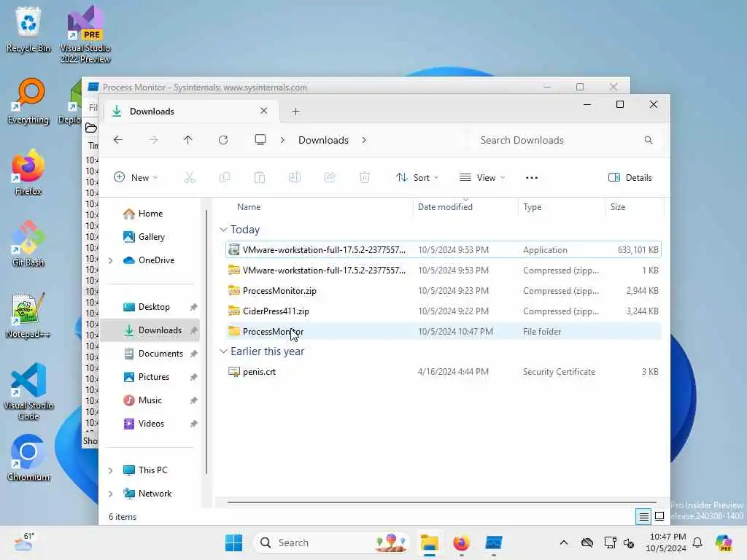Select the Firefox desktop shortcut
Image resolution: width=747 pixels, height=560 pixels.
tap(28, 172)
